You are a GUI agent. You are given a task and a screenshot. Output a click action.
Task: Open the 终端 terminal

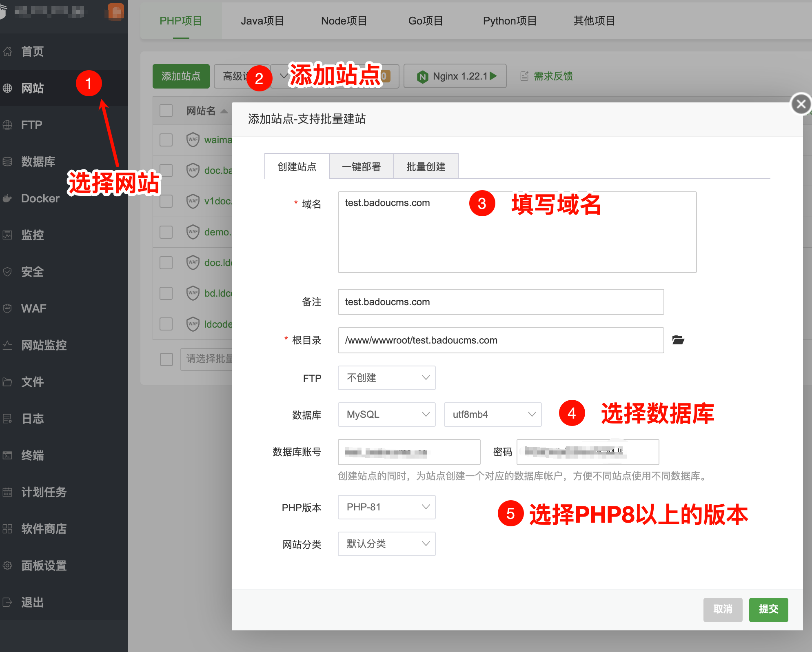32,455
